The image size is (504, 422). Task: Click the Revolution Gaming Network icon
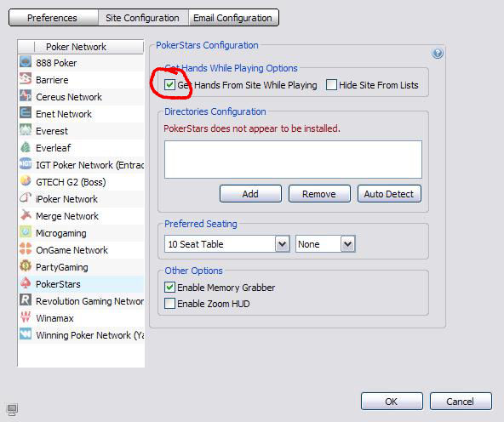(x=26, y=300)
